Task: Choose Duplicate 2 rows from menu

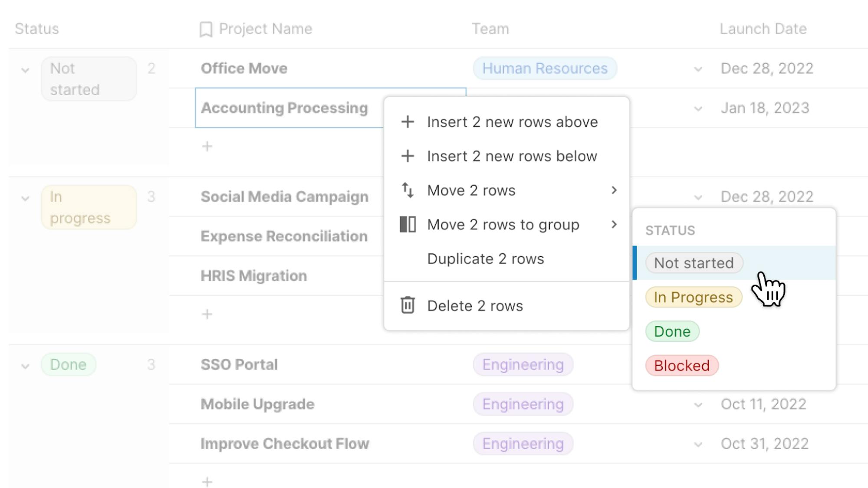Action: [x=485, y=259]
